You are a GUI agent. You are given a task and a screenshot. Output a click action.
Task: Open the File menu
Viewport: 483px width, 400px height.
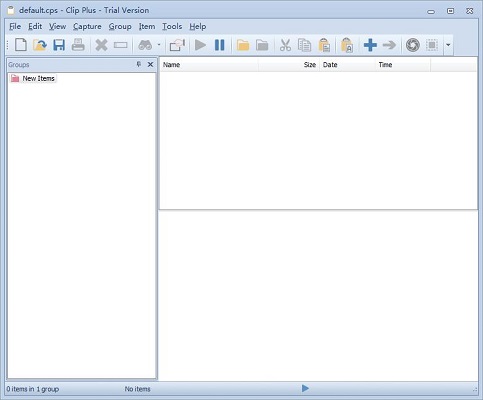pos(15,26)
